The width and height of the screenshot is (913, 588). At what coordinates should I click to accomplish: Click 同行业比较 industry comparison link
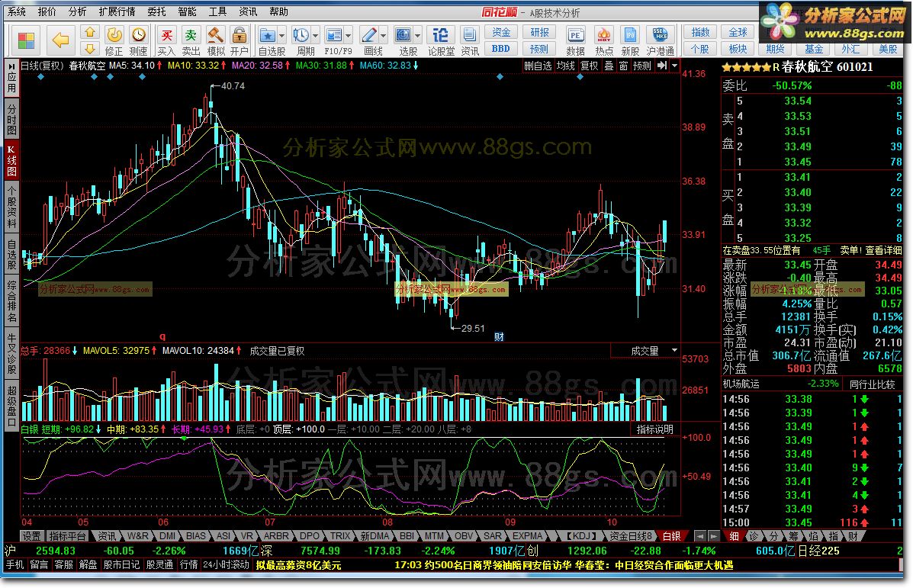[x=872, y=384]
